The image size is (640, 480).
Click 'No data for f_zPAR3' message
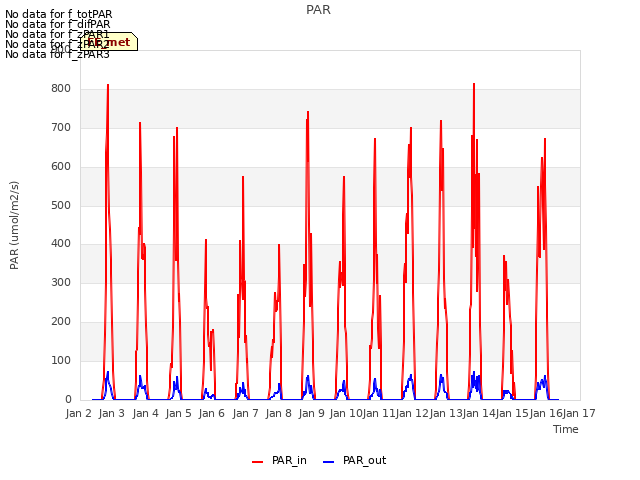point(57,54)
